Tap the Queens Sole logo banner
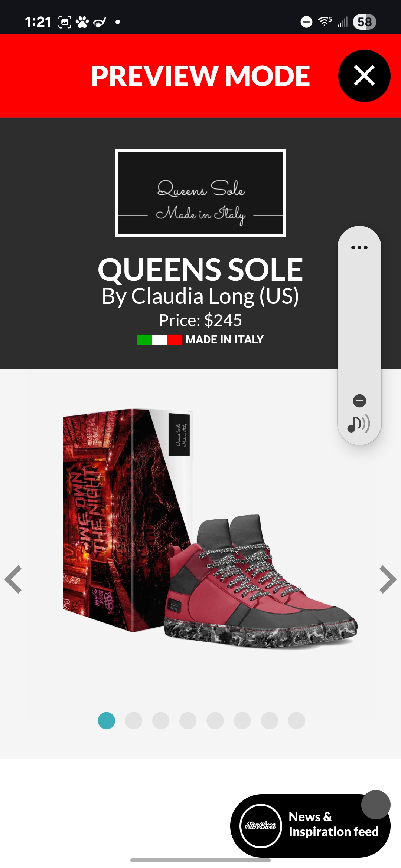Viewport: 401px width, 868px height. point(200,193)
